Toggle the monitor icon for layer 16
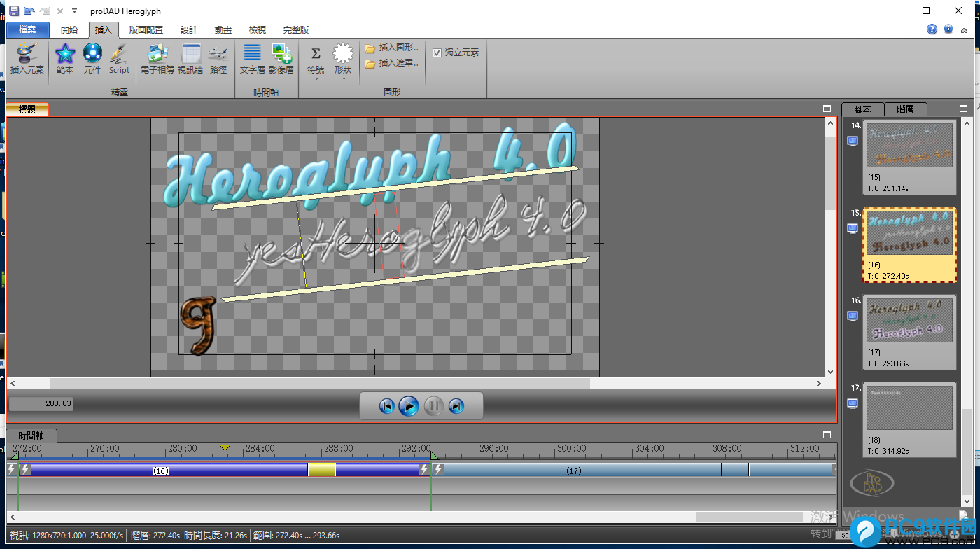 coord(852,316)
